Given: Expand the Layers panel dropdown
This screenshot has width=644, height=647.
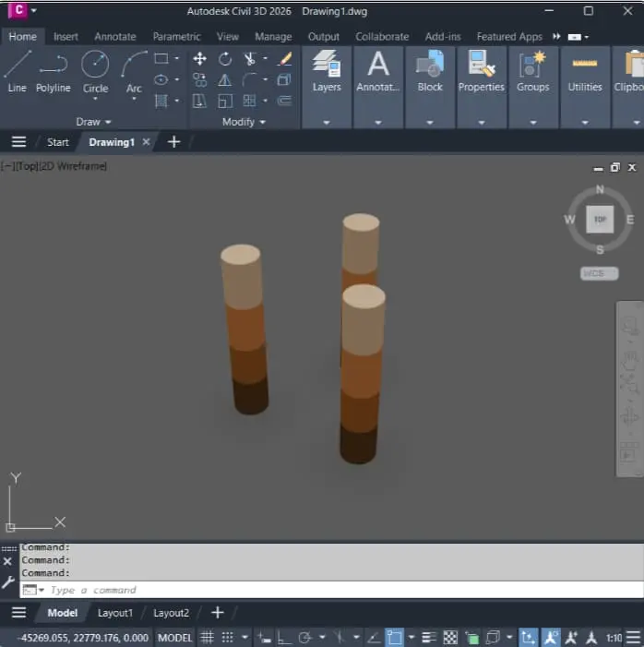Looking at the screenshot, I should coord(327,123).
